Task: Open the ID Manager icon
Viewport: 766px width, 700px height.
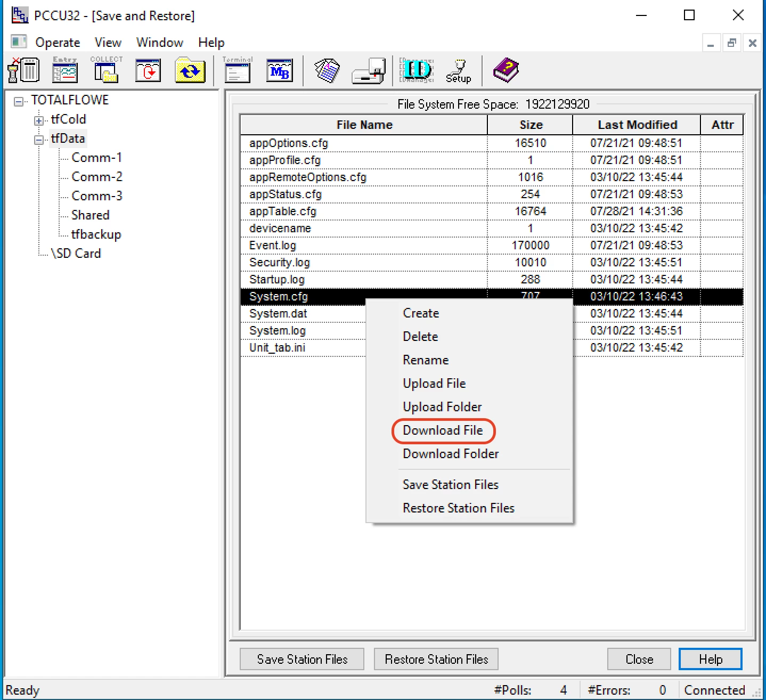Action: coord(416,70)
